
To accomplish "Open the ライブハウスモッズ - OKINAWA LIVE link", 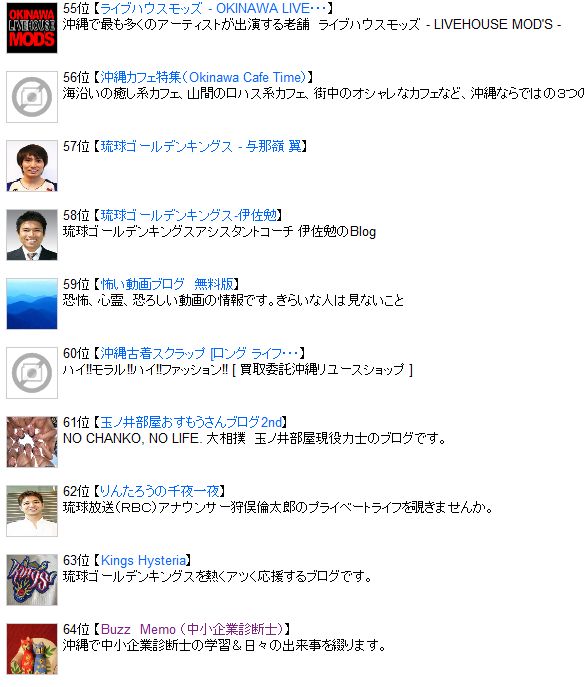I will [x=213, y=8].
